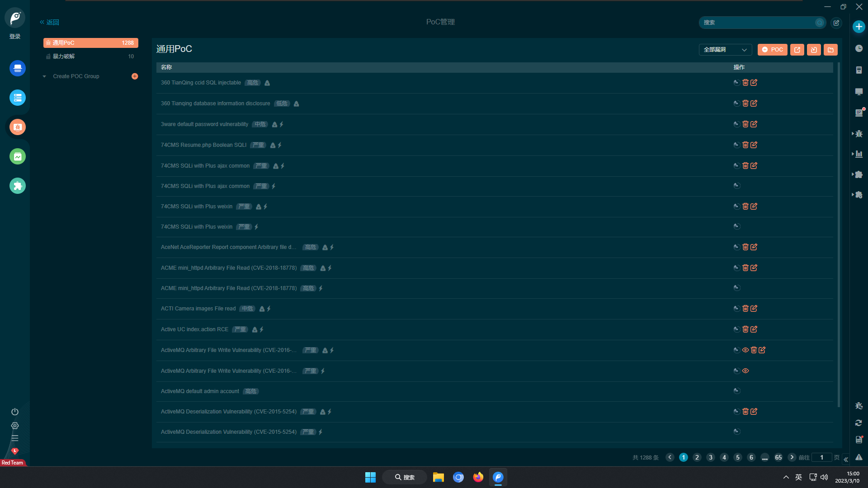Click the orange POC add button

pos(772,50)
